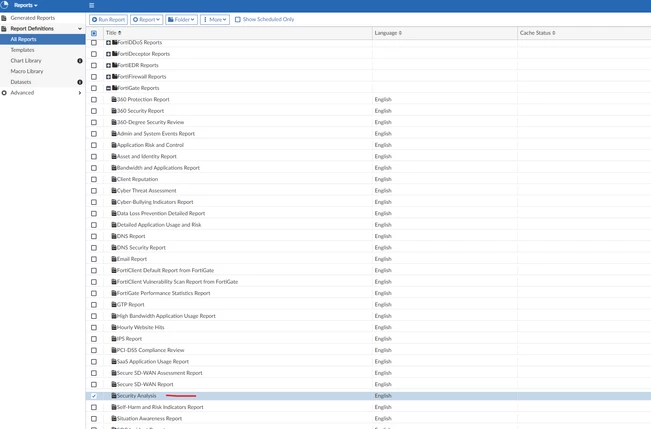Open the SaaS Application Usage Report row
651x429 pixels.
(x=368, y=362)
